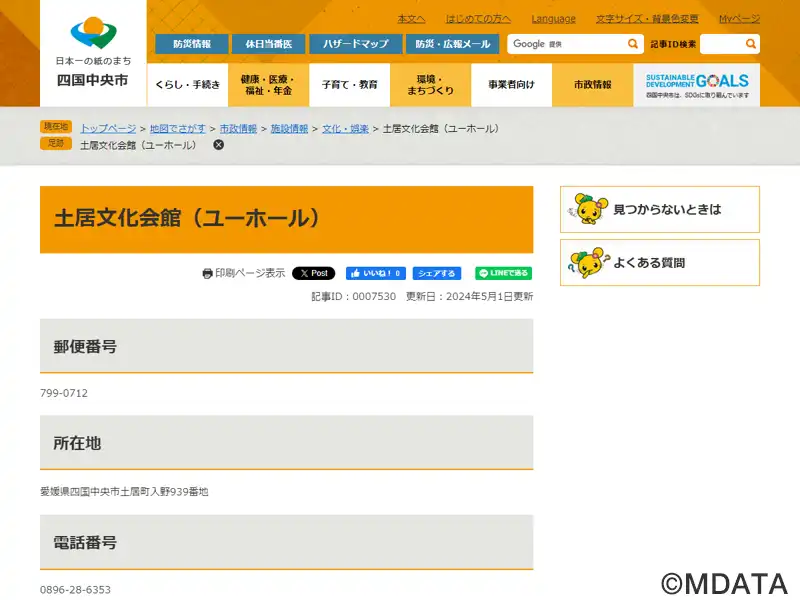Click the Facebook いいね! button
This screenshot has width=800, height=600.
pyautogui.click(x=376, y=273)
